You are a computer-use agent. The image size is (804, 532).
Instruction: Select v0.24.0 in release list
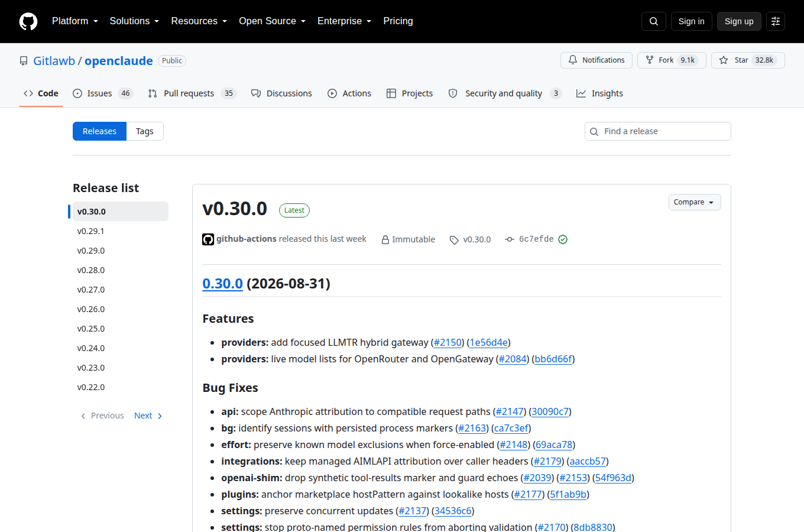point(121,348)
